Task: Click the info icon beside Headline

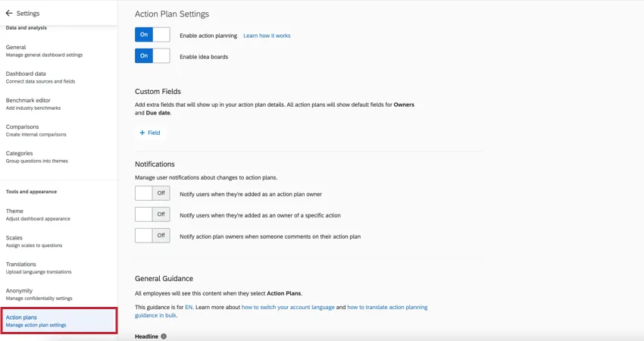Action: pos(164,336)
